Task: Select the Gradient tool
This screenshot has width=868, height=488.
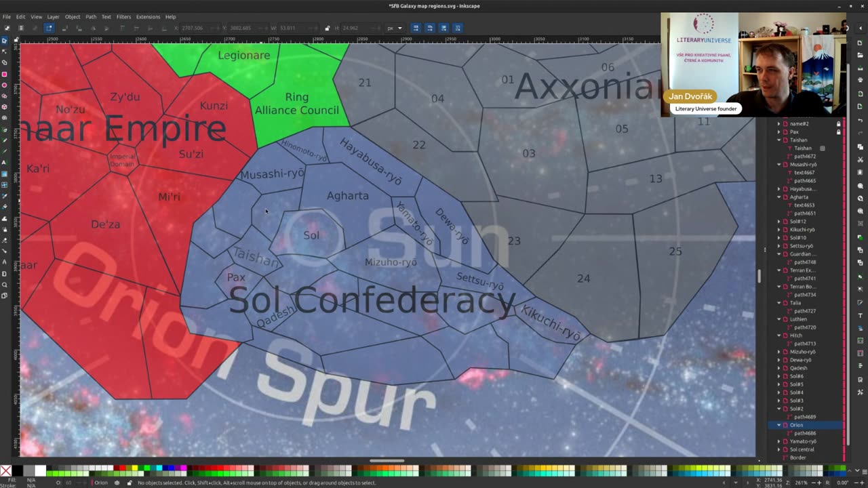Action: (x=4, y=174)
